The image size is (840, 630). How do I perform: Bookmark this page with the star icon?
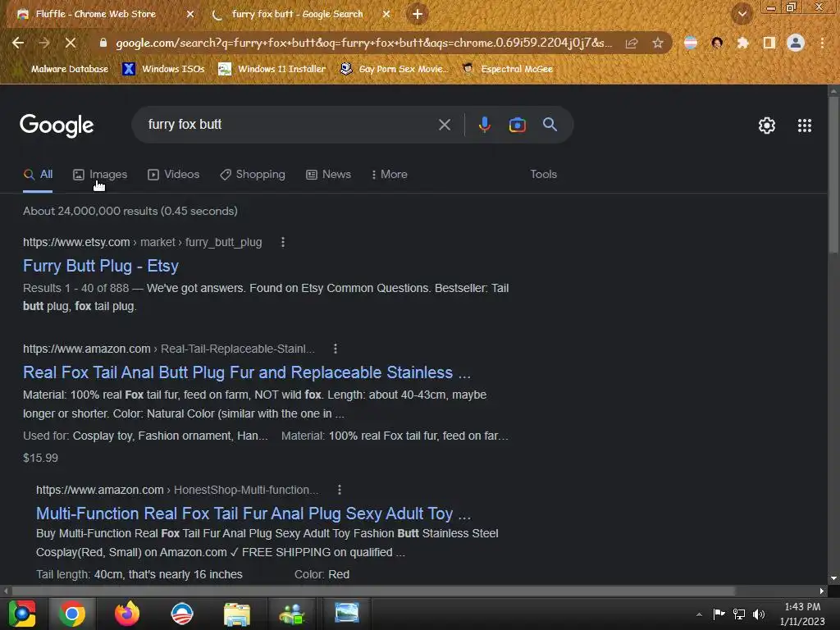658,43
